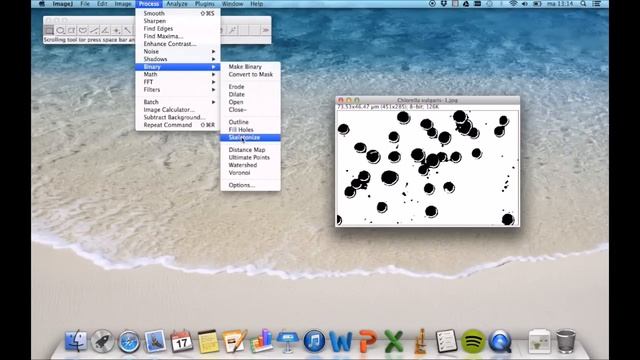Launch Microsoft Word from dock
The width and height of the screenshot is (640, 360).
click(341, 341)
